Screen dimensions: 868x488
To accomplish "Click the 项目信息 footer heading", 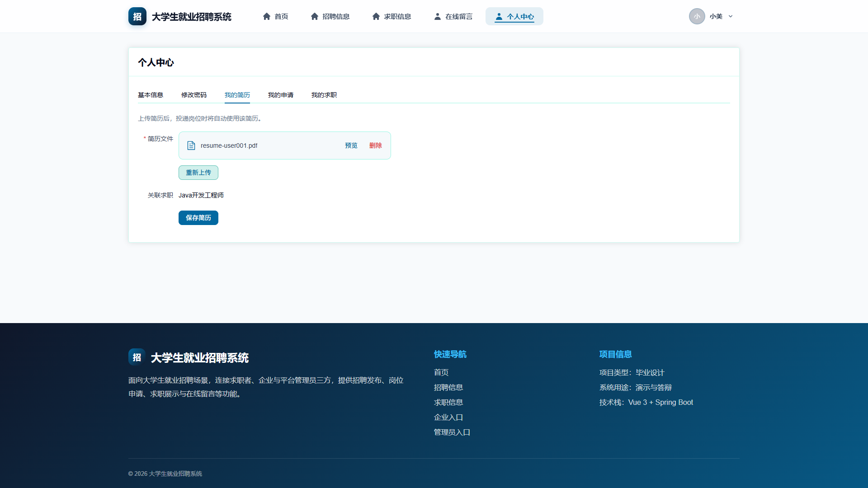I will click(616, 354).
